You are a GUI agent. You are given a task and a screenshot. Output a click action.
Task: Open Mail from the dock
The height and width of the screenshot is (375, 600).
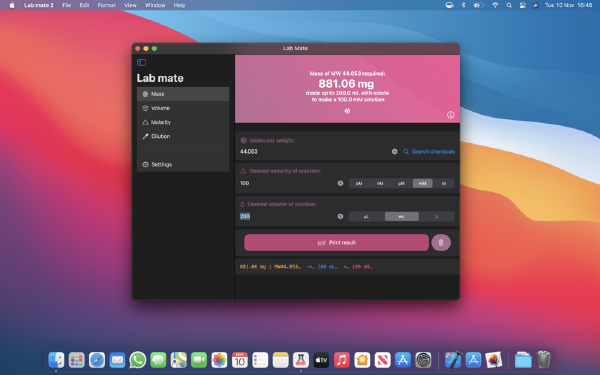pos(117,360)
